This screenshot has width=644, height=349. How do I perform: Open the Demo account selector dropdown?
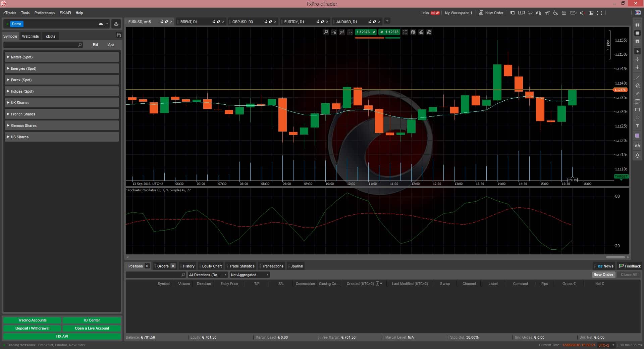click(x=57, y=24)
